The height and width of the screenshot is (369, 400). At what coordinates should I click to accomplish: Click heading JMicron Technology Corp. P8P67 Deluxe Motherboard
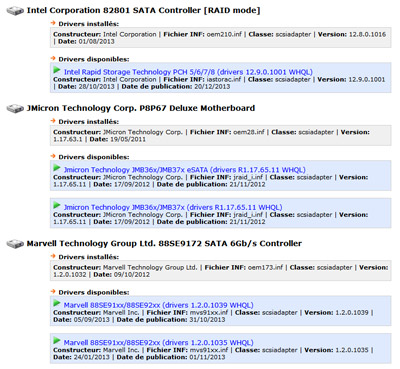point(141,108)
